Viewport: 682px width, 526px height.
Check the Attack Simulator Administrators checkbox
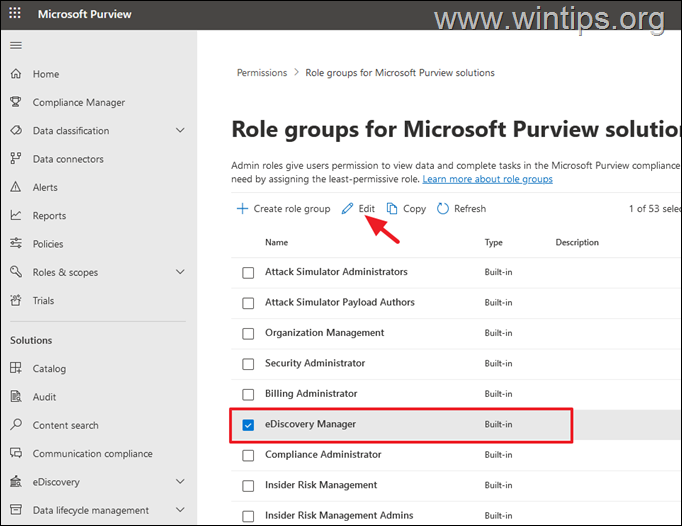pos(248,273)
